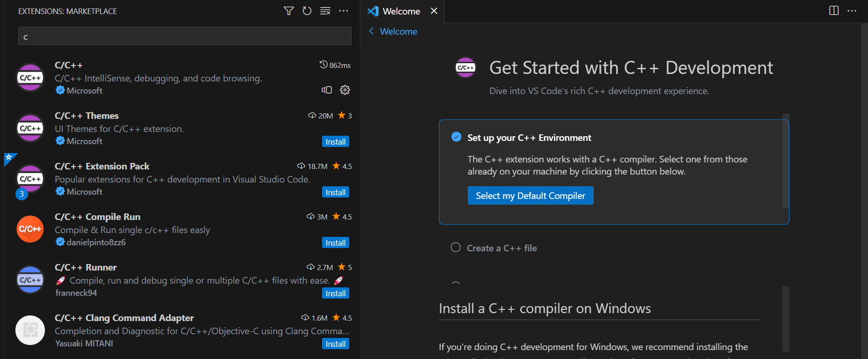The image size is (868, 359).
Task: Expand the Create a C++ file step
Action: (502, 248)
